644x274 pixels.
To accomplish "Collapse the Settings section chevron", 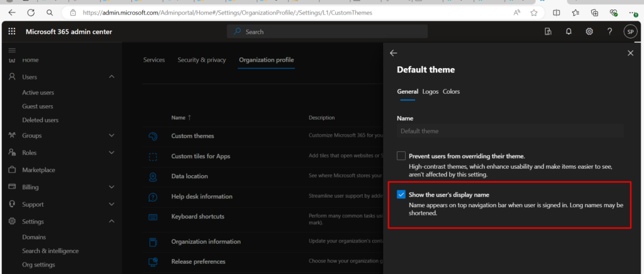I will 111,221.
